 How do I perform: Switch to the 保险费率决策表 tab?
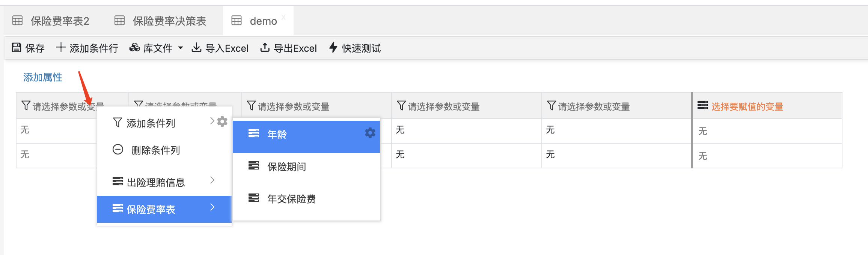pyautogui.click(x=169, y=21)
